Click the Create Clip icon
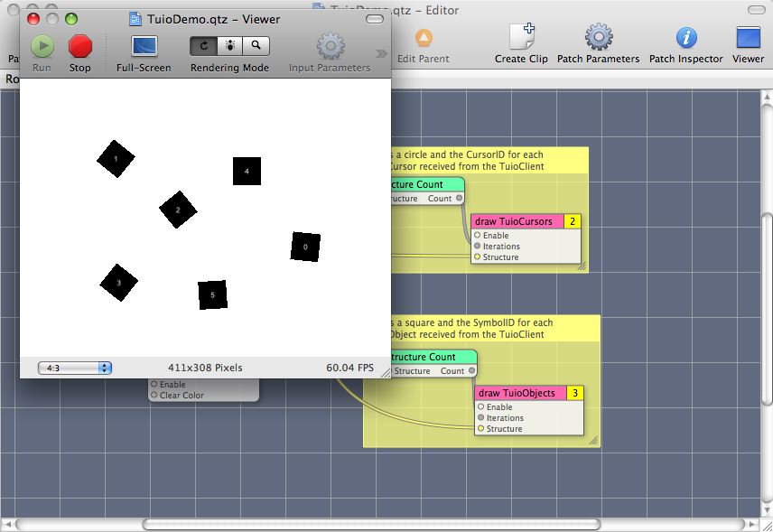This screenshot has height=532, width=773. pos(521,38)
